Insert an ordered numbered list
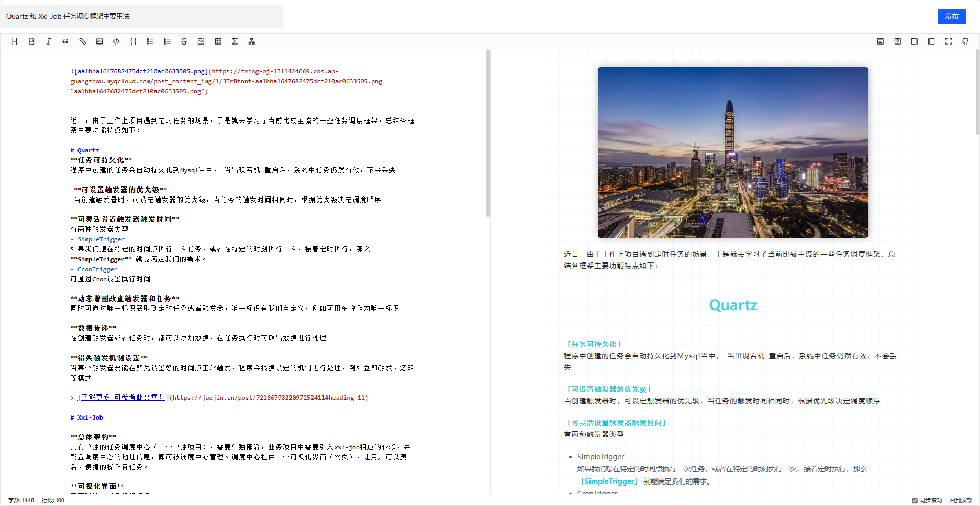980x506 pixels. (167, 41)
